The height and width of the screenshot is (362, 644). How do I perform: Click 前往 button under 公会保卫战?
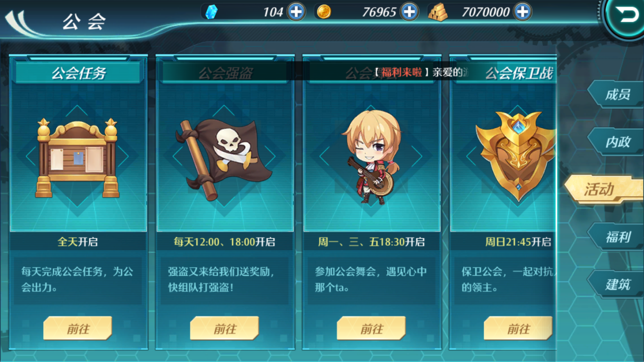pos(518,328)
